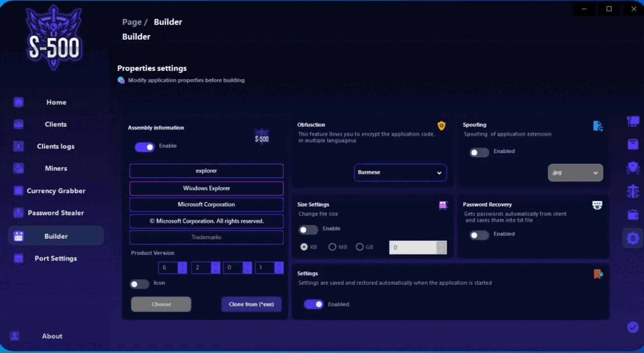The image size is (644, 353).
Task: Enable the Spoofing feature switch
Action: coord(479,152)
